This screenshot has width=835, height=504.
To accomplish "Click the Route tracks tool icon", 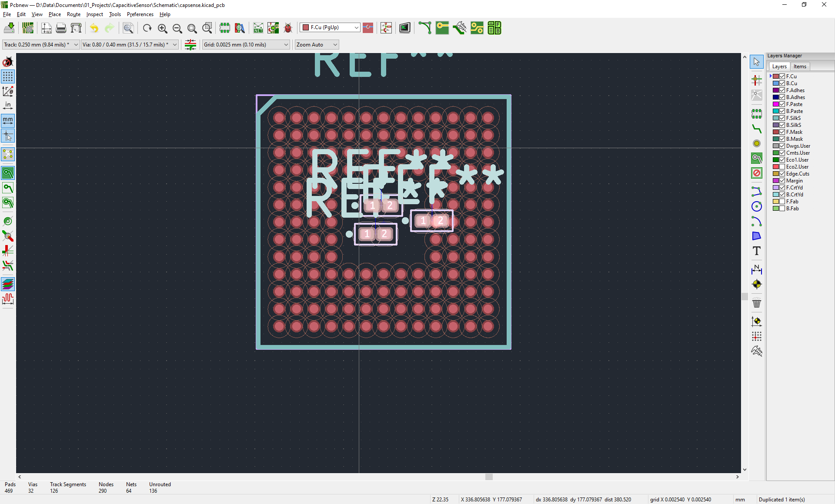I will click(x=757, y=129).
